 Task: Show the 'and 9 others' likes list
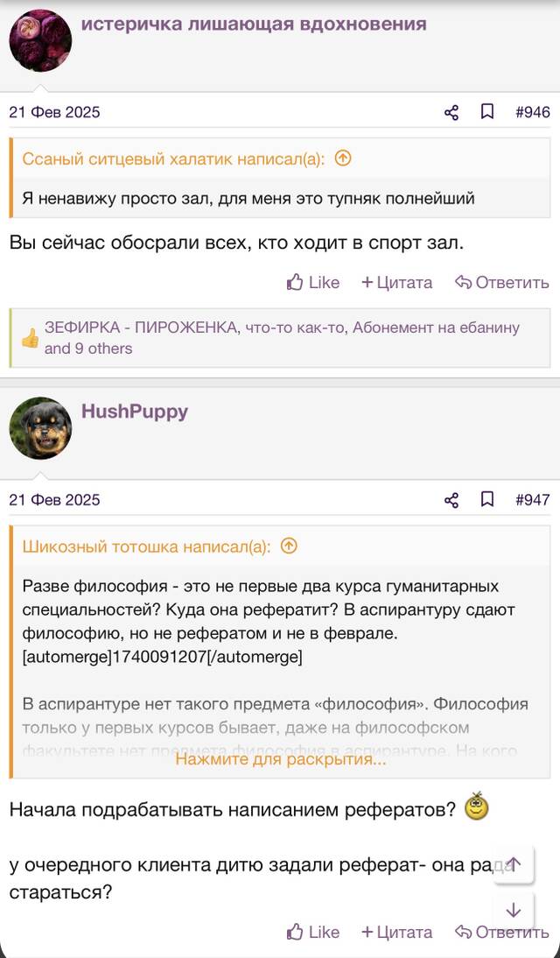coord(88,349)
